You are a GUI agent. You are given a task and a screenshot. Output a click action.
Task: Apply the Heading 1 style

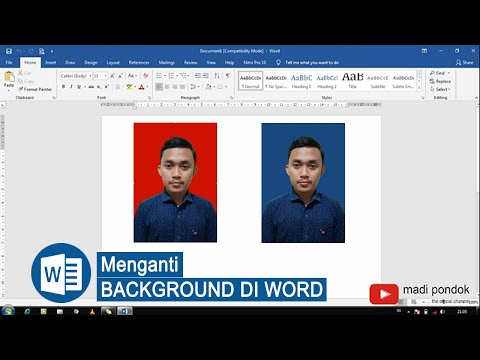pos(301,81)
